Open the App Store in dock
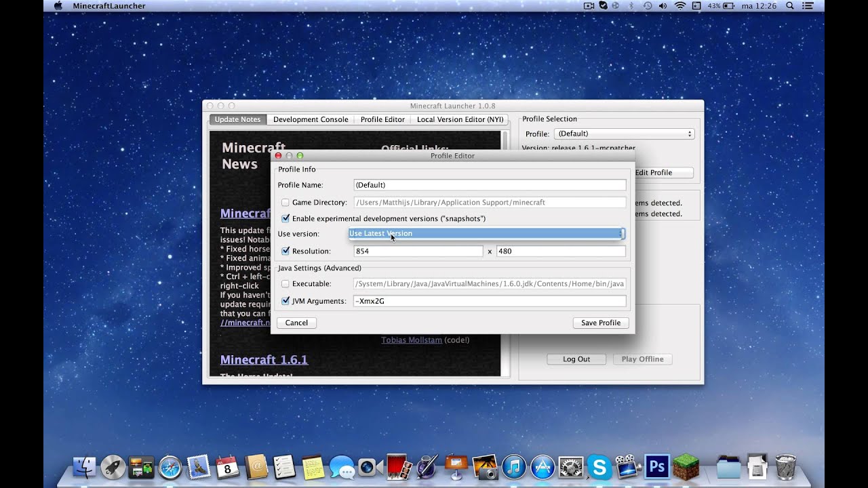The height and width of the screenshot is (488, 868). tap(542, 466)
